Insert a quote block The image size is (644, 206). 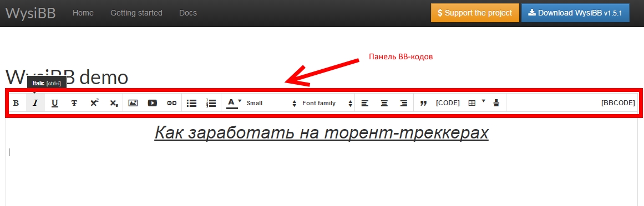(423, 103)
